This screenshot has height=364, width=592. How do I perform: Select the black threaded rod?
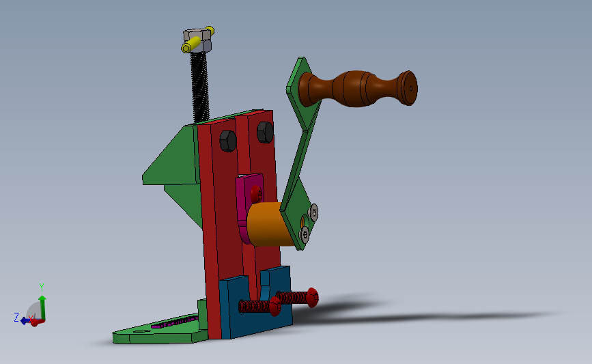click(200, 87)
